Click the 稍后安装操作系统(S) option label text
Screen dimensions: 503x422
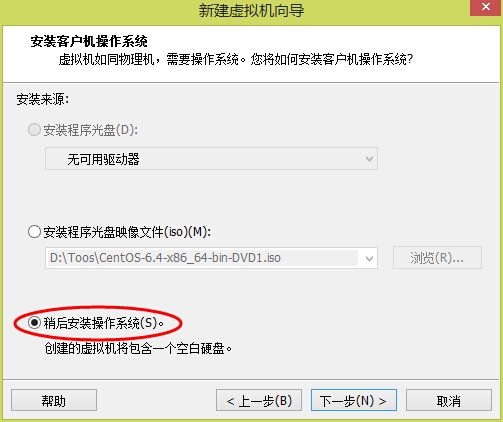click(104, 323)
